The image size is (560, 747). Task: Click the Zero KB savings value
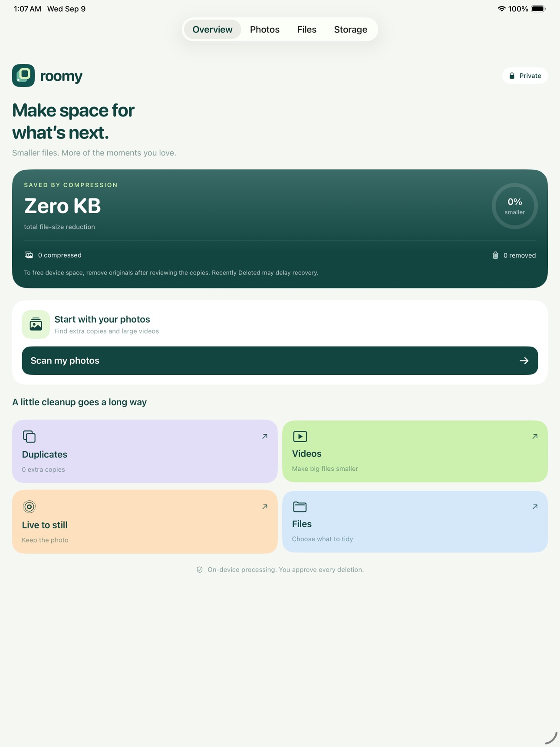coord(63,206)
